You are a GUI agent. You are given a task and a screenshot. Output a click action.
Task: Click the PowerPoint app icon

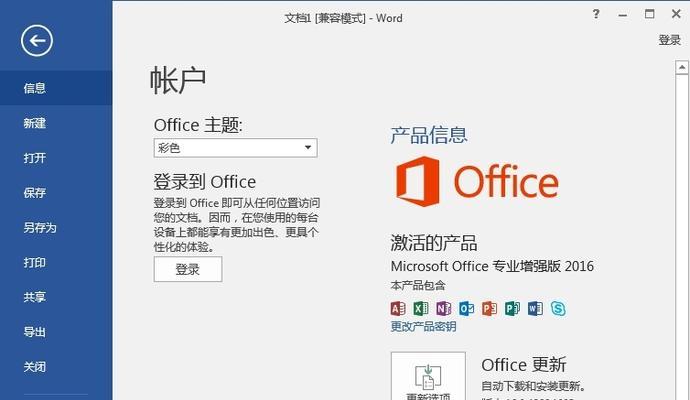click(x=489, y=308)
